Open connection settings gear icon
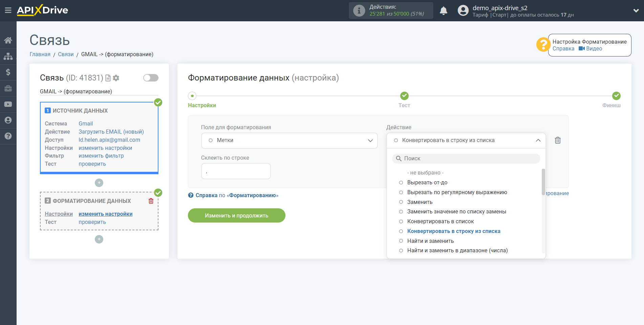 click(116, 78)
